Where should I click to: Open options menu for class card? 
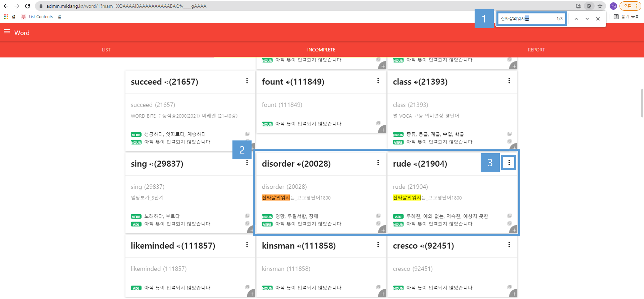click(x=509, y=81)
